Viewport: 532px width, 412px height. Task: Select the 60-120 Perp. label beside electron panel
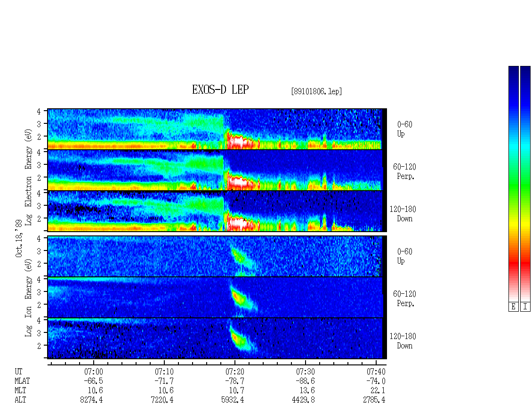coord(404,171)
